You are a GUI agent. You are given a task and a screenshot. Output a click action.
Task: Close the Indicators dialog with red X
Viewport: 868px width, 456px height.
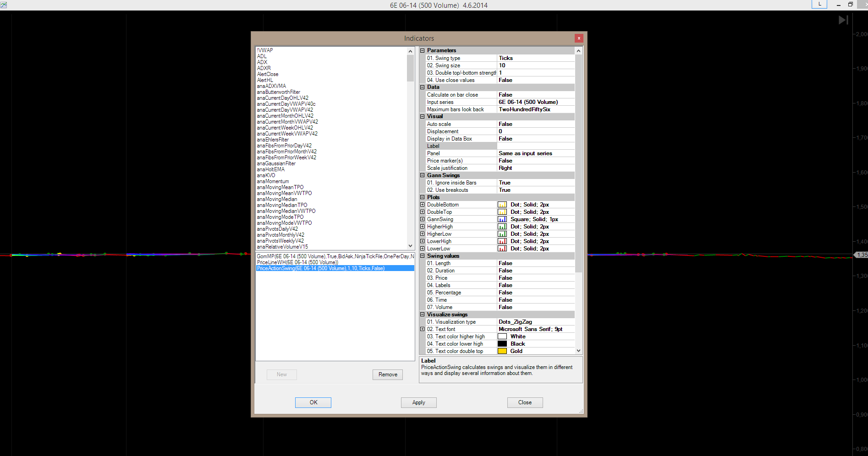(579, 38)
